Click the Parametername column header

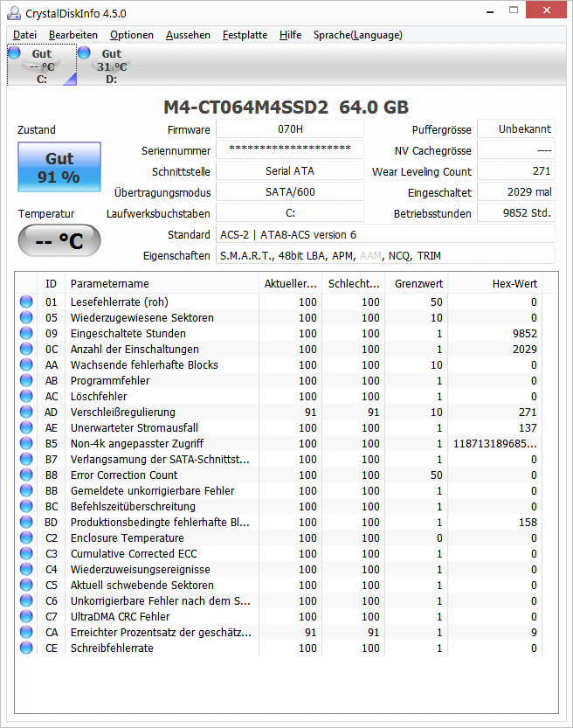point(162,284)
